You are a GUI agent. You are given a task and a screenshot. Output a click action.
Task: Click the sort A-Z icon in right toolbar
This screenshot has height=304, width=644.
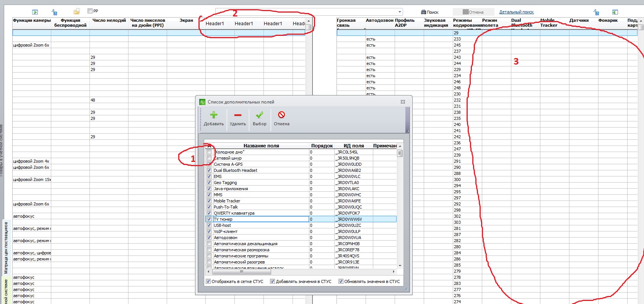[596, 12]
